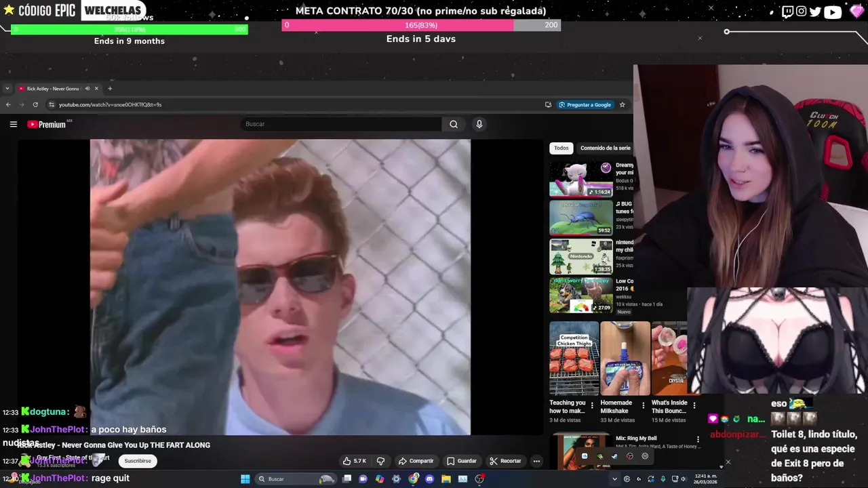Click the tray microphone icon
The image size is (868, 488).
point(663,479)
